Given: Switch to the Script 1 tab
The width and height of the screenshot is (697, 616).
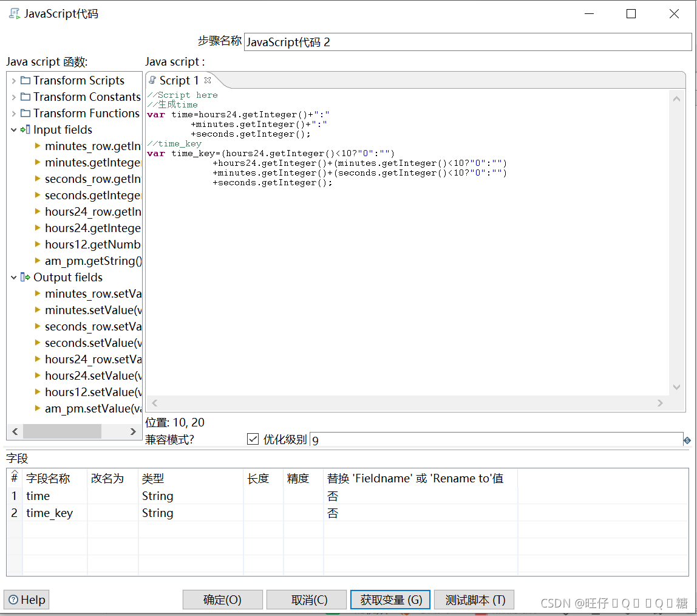Looking at the screenshot, I should tap(178, 81).
